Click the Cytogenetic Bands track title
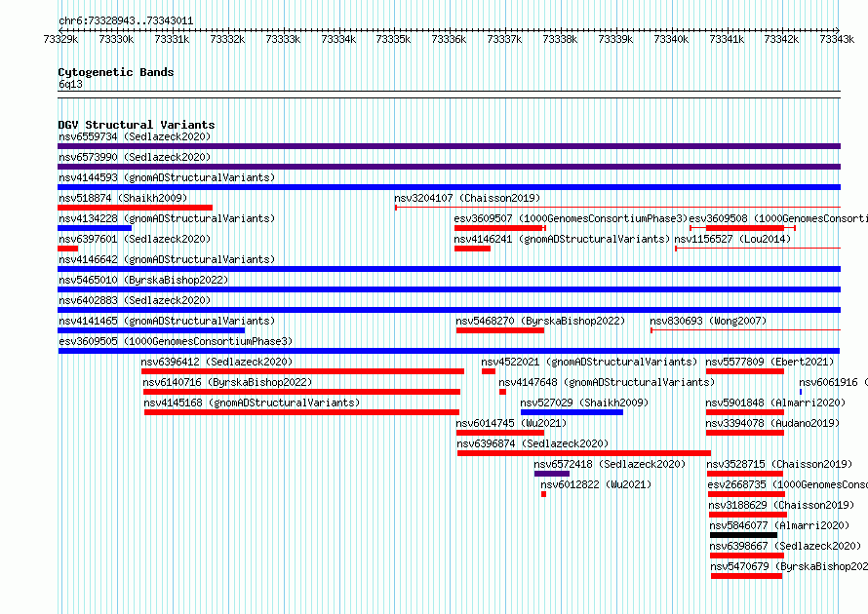 (x=116, y=72)
